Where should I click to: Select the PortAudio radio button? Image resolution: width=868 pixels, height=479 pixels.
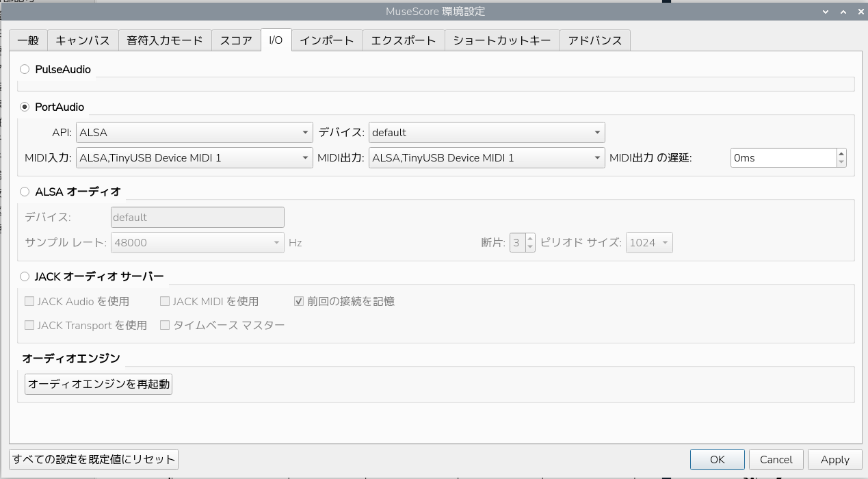click(25, 107)
